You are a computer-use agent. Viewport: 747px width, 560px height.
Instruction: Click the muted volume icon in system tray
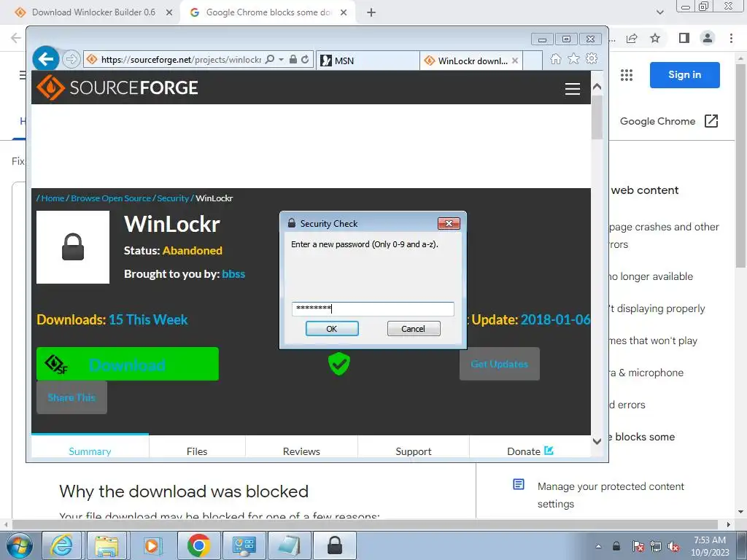[673, 546]
